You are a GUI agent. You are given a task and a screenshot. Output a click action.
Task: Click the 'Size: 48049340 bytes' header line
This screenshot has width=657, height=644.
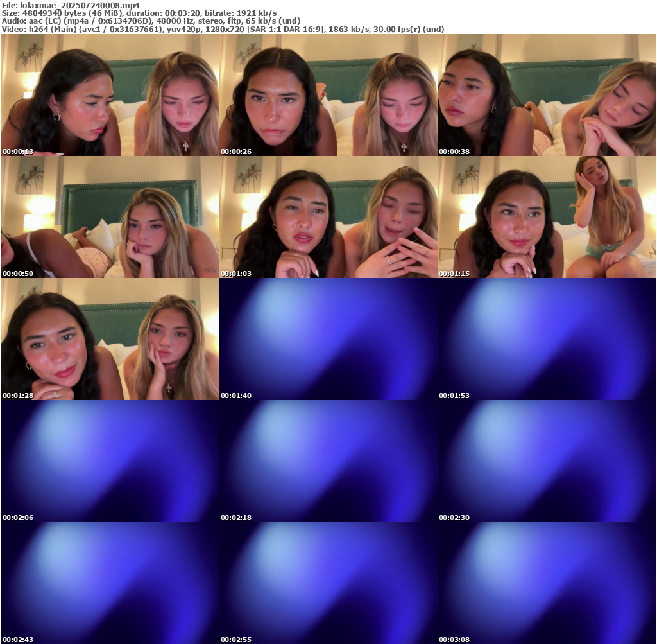(x=139, y=13)
